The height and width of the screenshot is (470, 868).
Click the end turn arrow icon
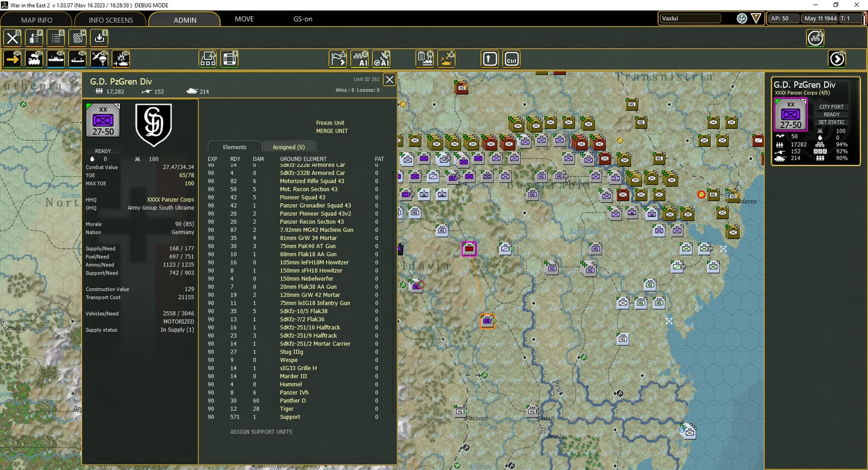click(x=837, y=59)
